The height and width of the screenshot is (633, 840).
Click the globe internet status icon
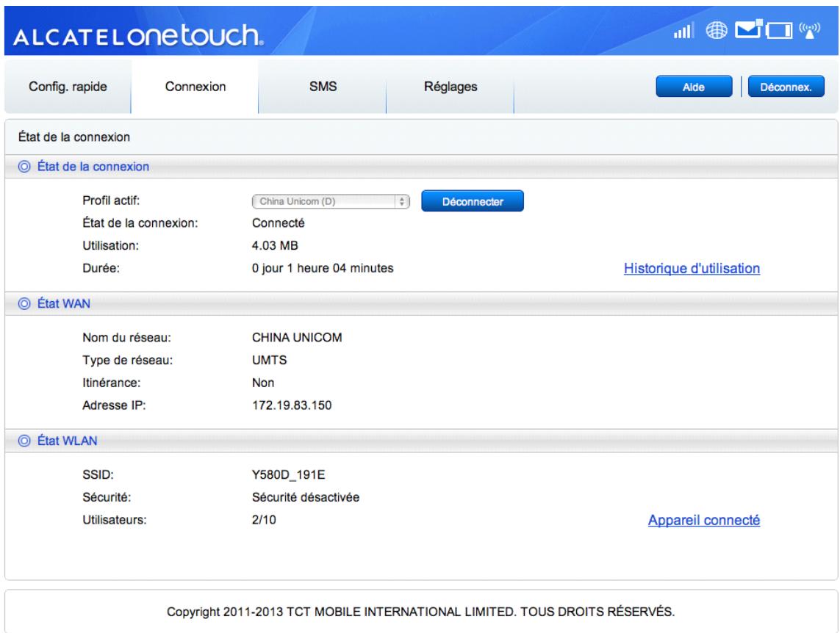[x=717, y=31]
